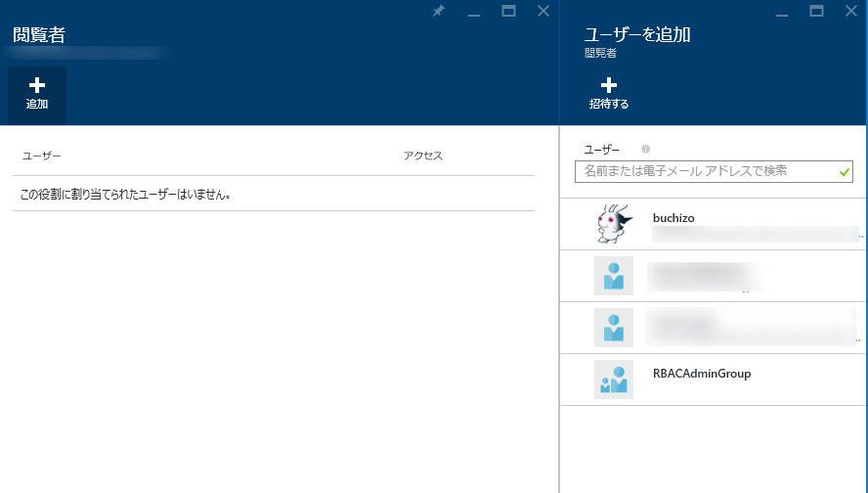Select the RBACAdminGroup entry

pos(713,380)
